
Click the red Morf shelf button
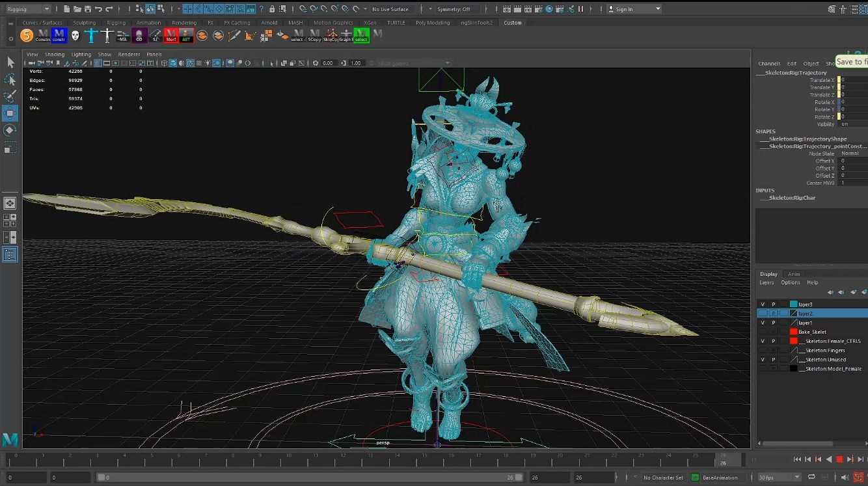(170, 35)
